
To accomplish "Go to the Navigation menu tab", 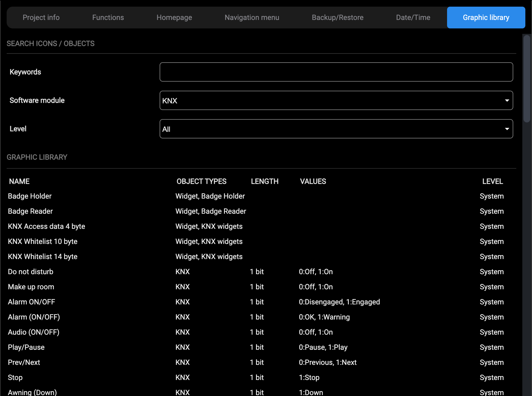I will tap(252, 18).
